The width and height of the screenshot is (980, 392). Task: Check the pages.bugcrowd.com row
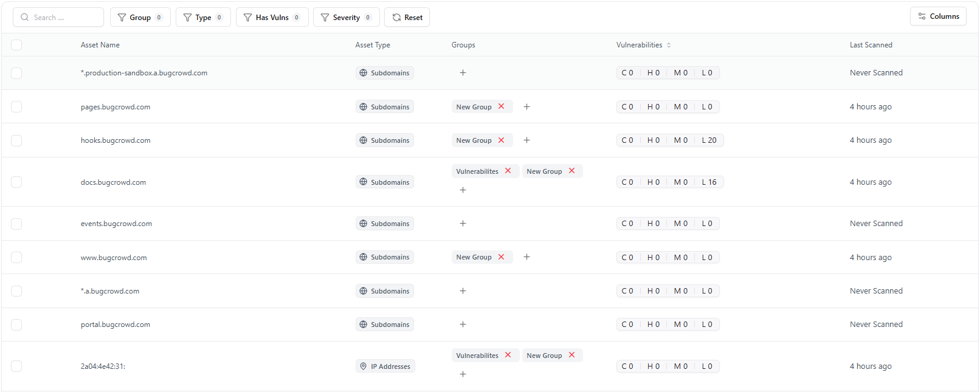pos(16,107)
